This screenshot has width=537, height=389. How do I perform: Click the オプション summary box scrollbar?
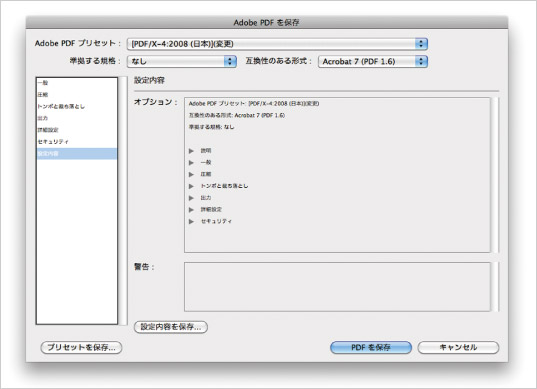(x=495, y=175)
